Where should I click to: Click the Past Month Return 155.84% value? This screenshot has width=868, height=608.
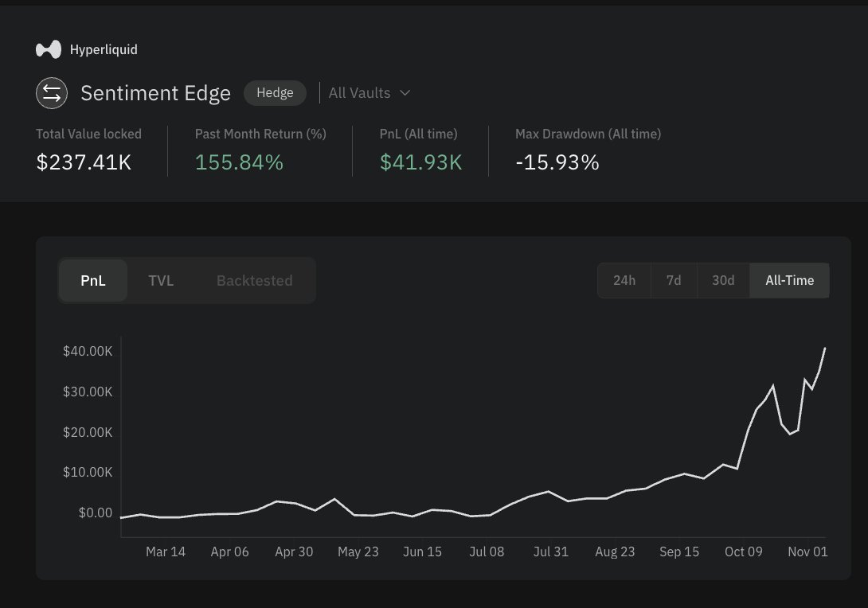(x=239, y=162)
